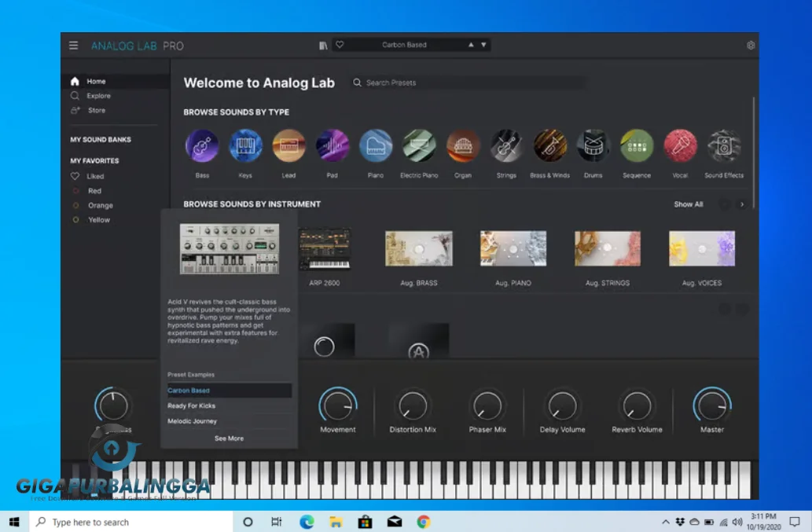Browse Lead sounds type icon
The height and width of the screenshot is (532, 812).
coord(289,146)
